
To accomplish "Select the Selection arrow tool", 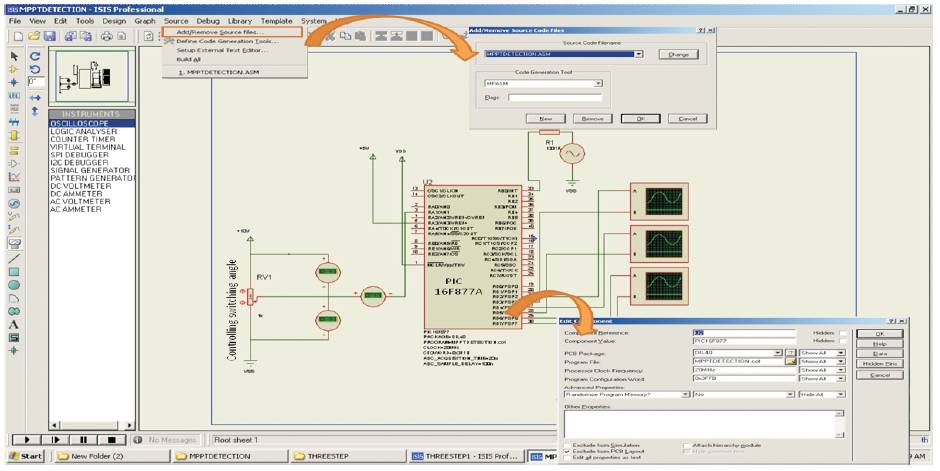I will click(x=14, y=56).
